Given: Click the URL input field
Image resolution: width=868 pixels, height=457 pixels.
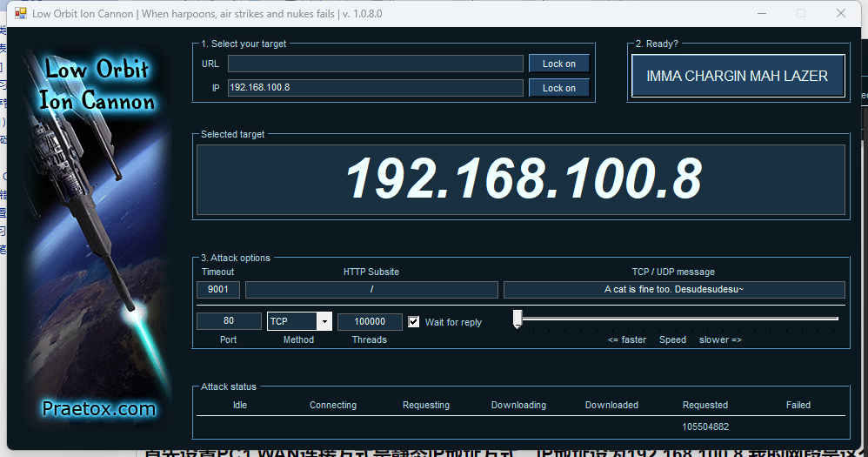Looking at the screenshot, I should pyautogui.click(x=376, y=64).
